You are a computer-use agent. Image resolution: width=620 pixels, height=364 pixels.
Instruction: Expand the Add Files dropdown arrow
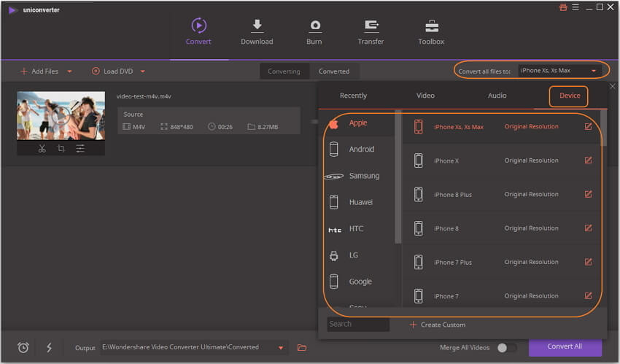point(69,71)
